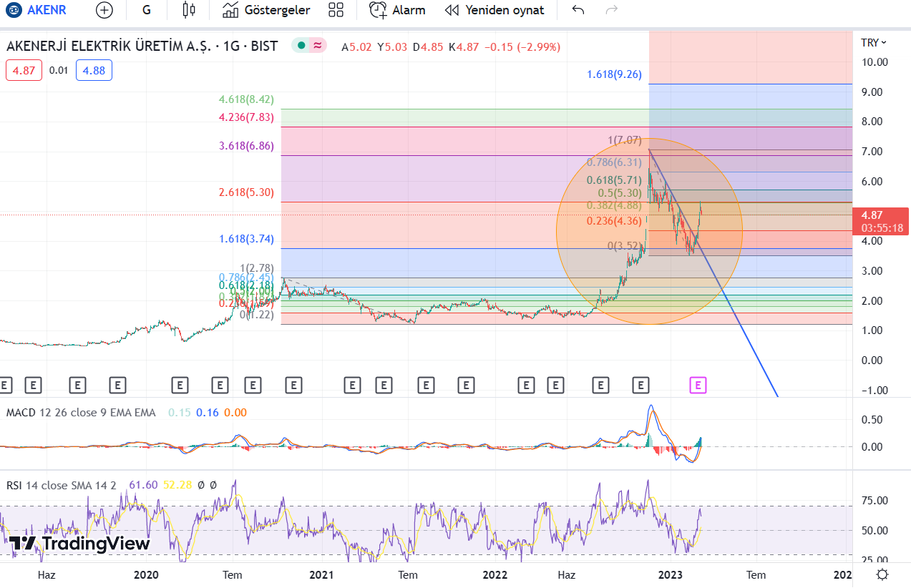Click the MACD signal value 0.16

pos(208,412)
